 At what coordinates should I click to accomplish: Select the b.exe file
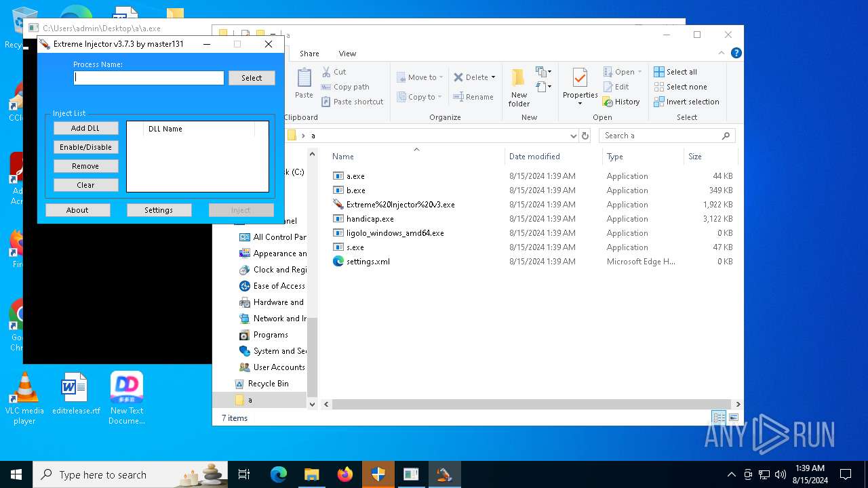[355, 190]
